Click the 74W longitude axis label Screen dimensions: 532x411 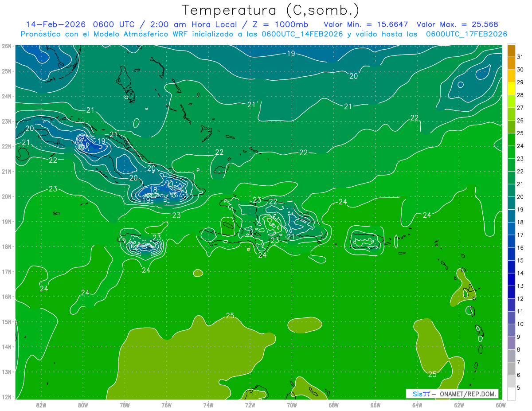tap(208, 405)
